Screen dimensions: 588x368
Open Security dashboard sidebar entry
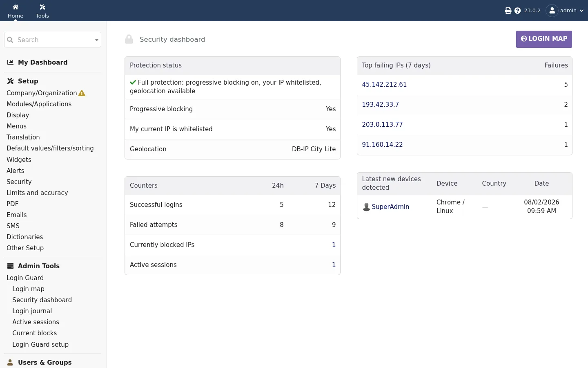[x=42, y=300]
